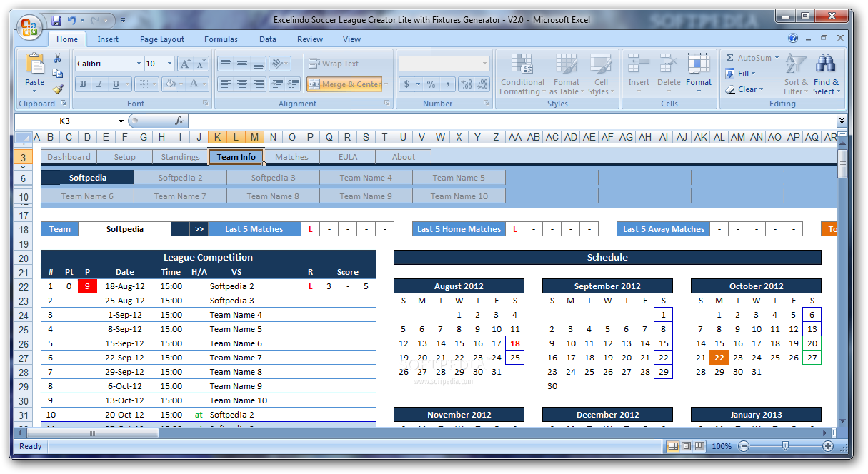
Task: Open the number format combo box
Action: (x=444, y=64)
